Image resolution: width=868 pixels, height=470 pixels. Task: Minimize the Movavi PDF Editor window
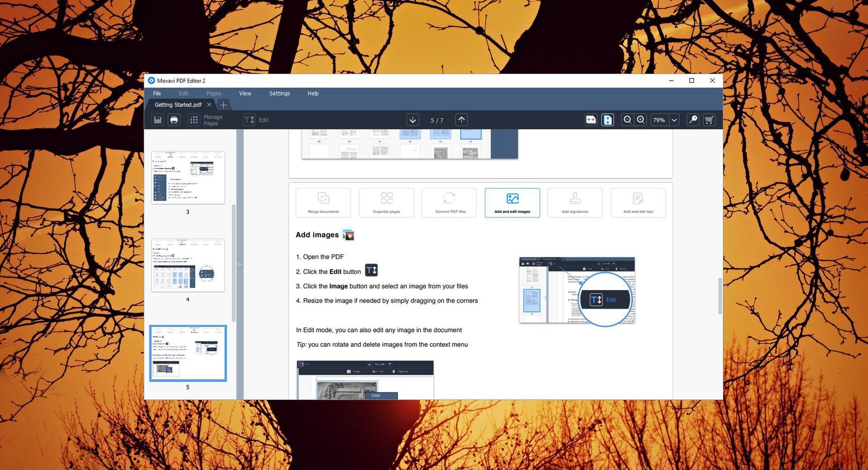(x=671, y=81)
